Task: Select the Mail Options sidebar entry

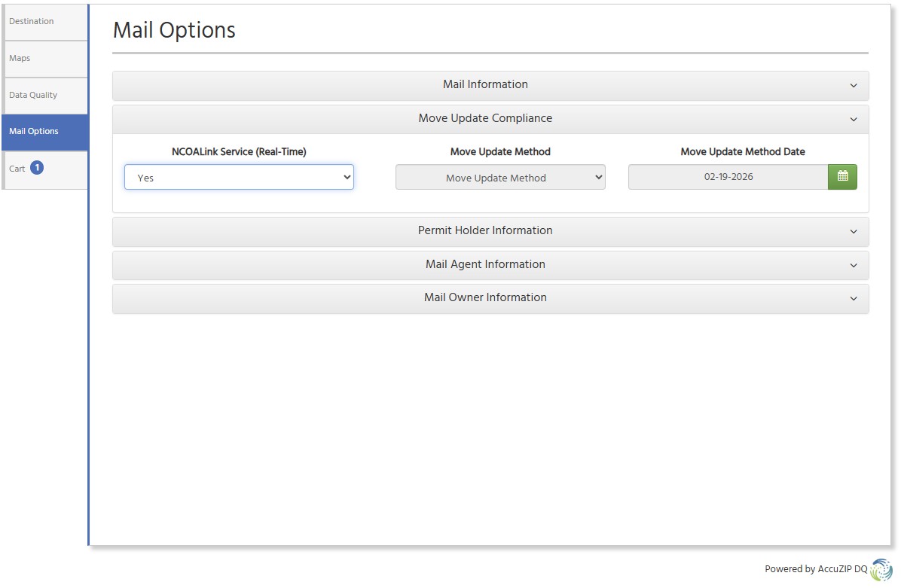Action: point(33,131)
